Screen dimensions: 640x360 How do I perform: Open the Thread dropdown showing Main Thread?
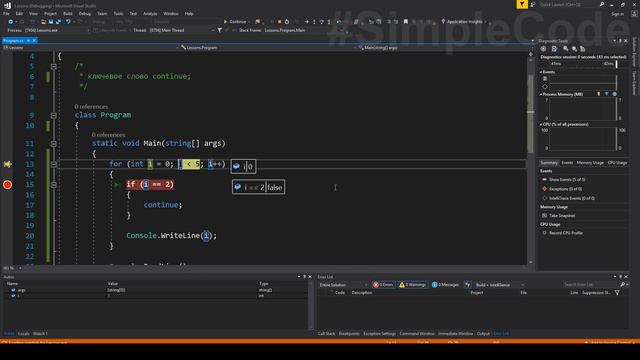[182, 30]
